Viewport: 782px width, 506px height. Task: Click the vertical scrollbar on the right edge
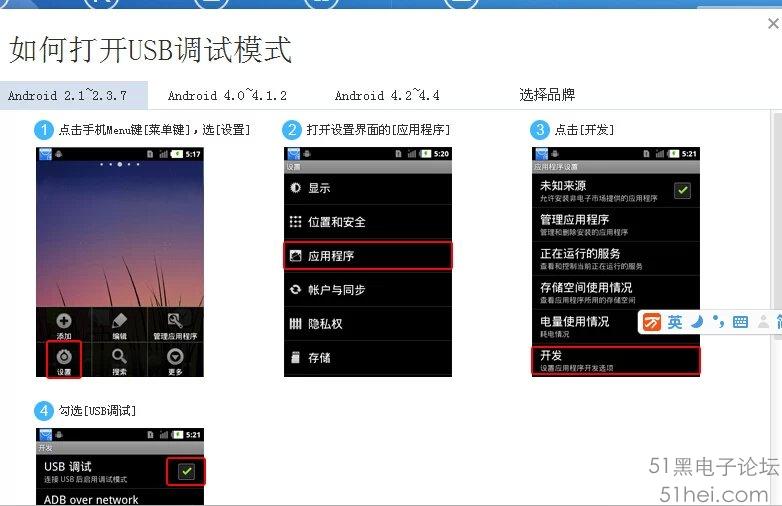(778, 225)
